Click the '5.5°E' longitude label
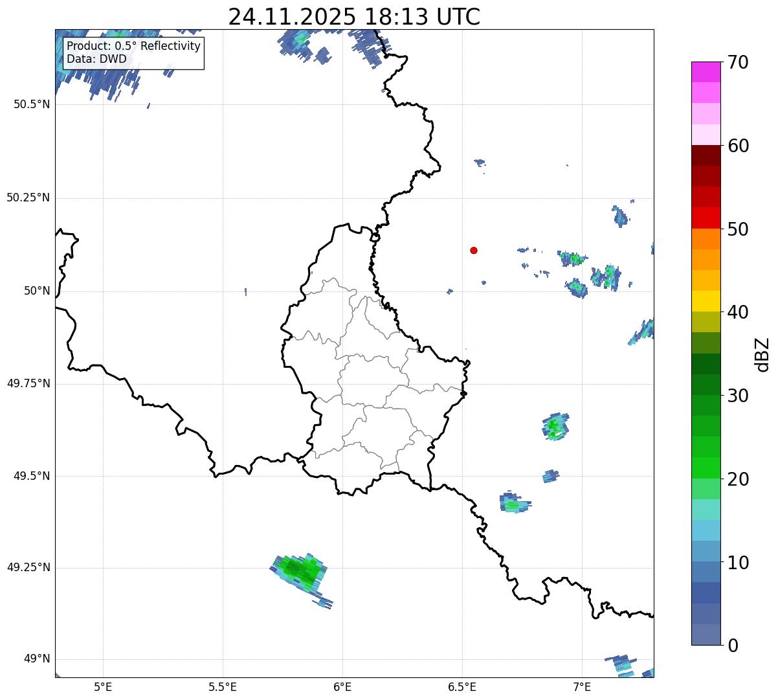Image resolution: width=778 pixels, height=700 pixels. [x=223, y=687]
